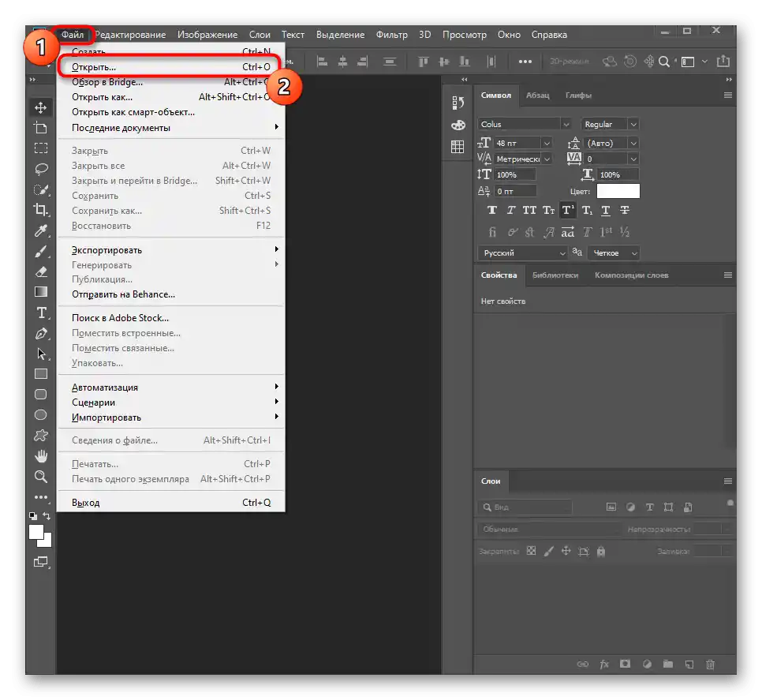This screenshot has width=762, height=700.
Task: Open the Colus font family dropdown
Action: tap(566, 124)
